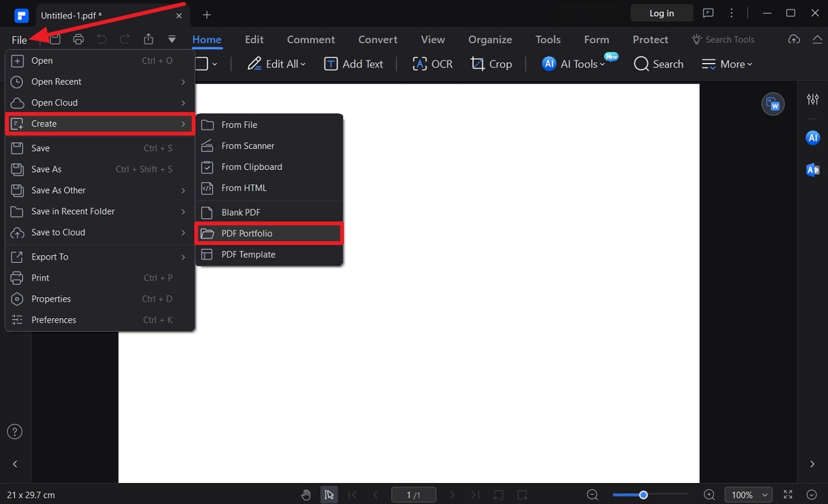Select PDF Template option
The height and width of the screenshot is (504, 828).
(x=269, y=254)
